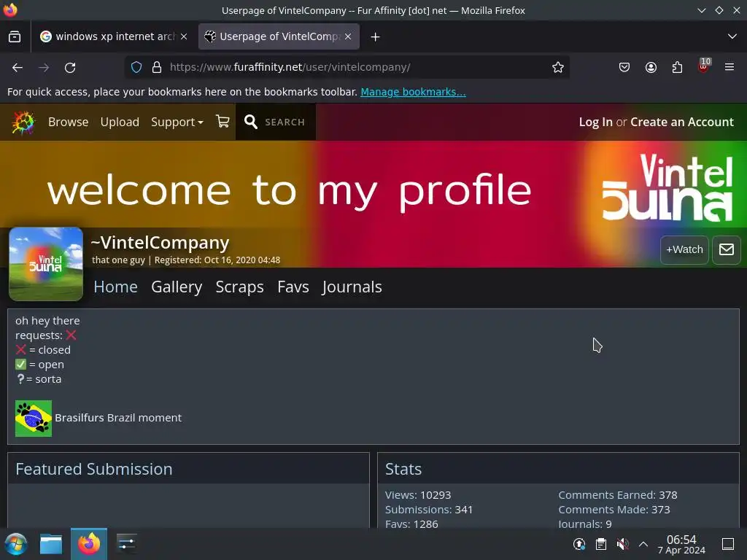Click the 'Submissions: 341' stat
747x560 pixels.
429,510
